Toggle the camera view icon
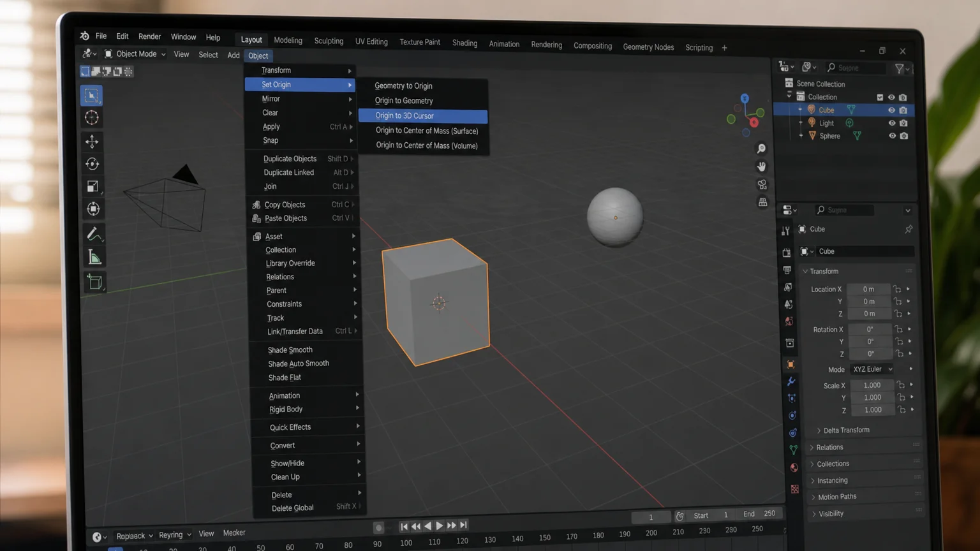This screenshot has width=980, height=551. coord(762,184)
